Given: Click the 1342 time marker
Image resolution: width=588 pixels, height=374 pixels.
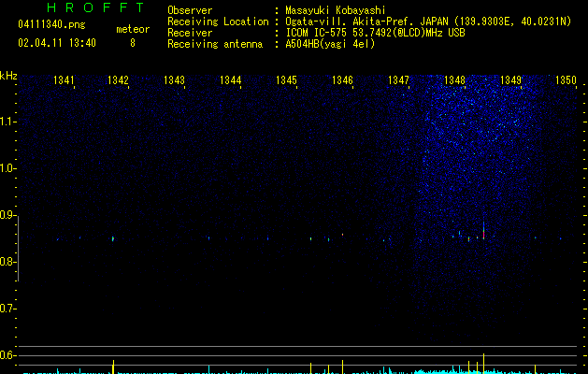Looking at the screenshot, I should click(118, 80).
